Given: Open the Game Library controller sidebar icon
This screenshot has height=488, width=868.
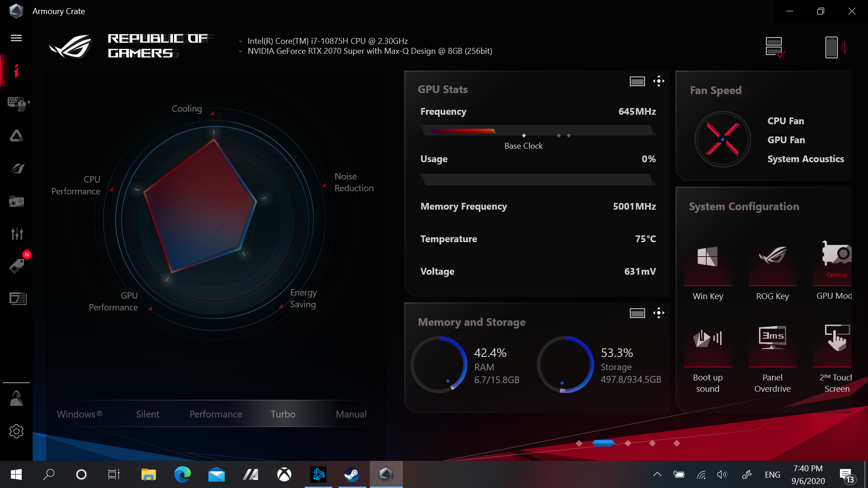Looking at the screenshot, I should tap(16, 201).
